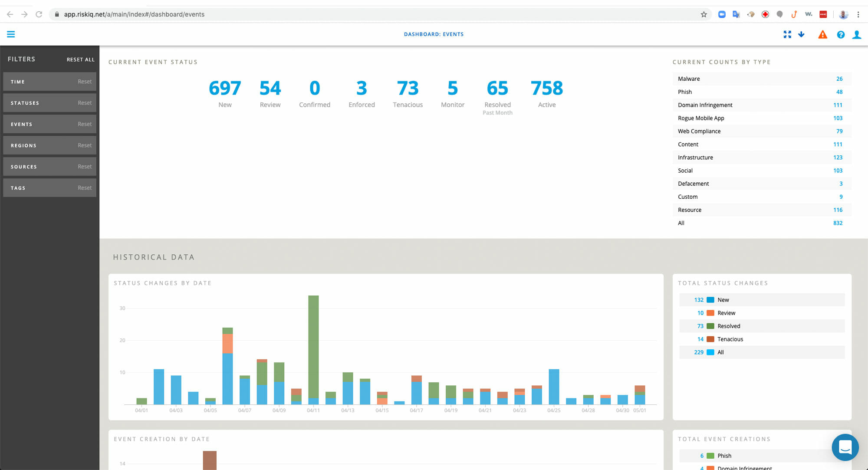Open the user profile icon

tap(857, 34)
